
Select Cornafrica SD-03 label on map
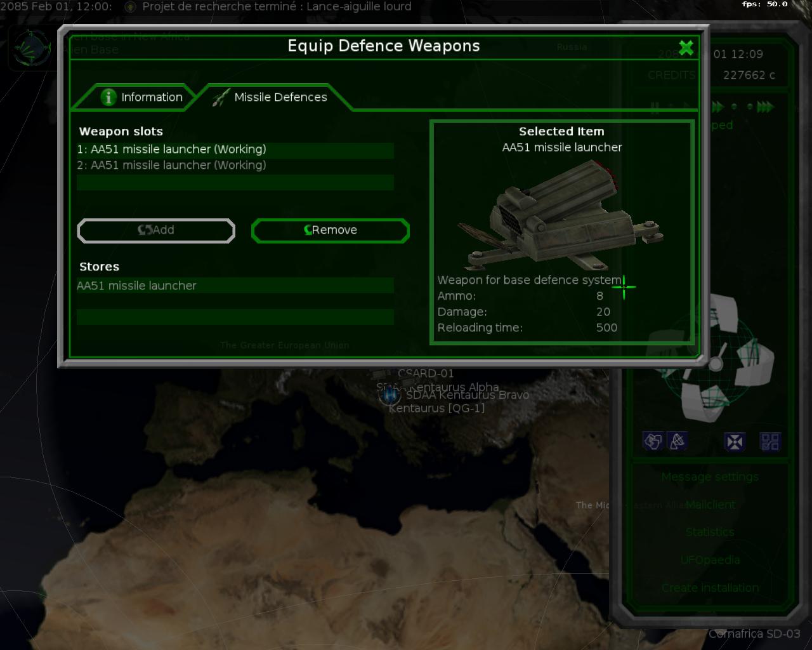coord(754,633)
